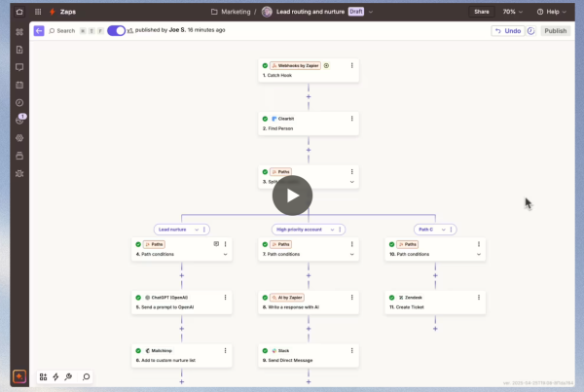The height and width of the screenshot is (392, 584).
Task: Open options menu for Find Person step
Action: [x=352, y=119]
